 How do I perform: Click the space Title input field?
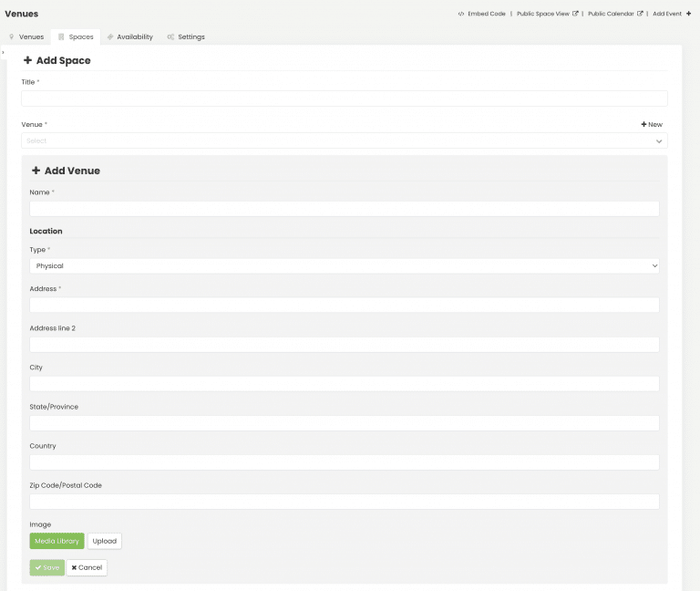tap(344, 98)
